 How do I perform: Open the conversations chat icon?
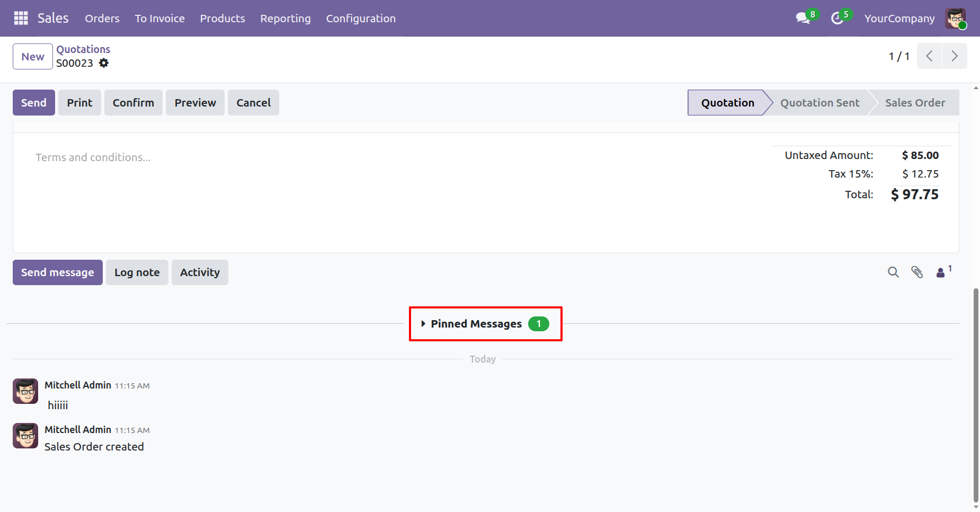[x=803, y=18]
